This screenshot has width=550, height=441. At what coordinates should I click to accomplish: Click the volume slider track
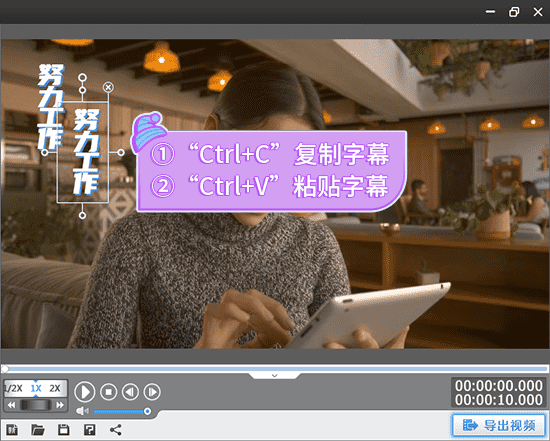(x=120, y=411)
